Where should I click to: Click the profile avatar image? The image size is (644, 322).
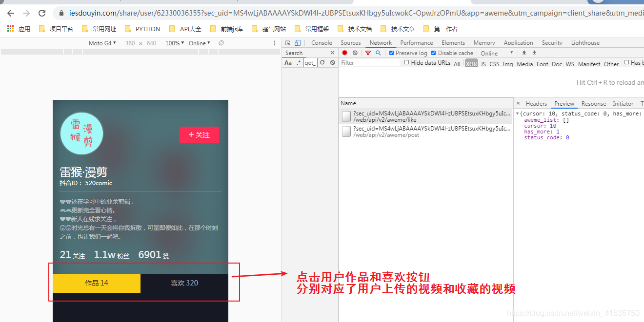82,133
